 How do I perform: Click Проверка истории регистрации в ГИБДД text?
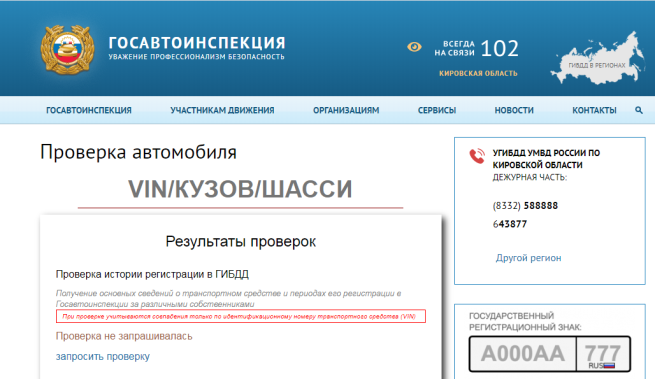tap(152, 275)
